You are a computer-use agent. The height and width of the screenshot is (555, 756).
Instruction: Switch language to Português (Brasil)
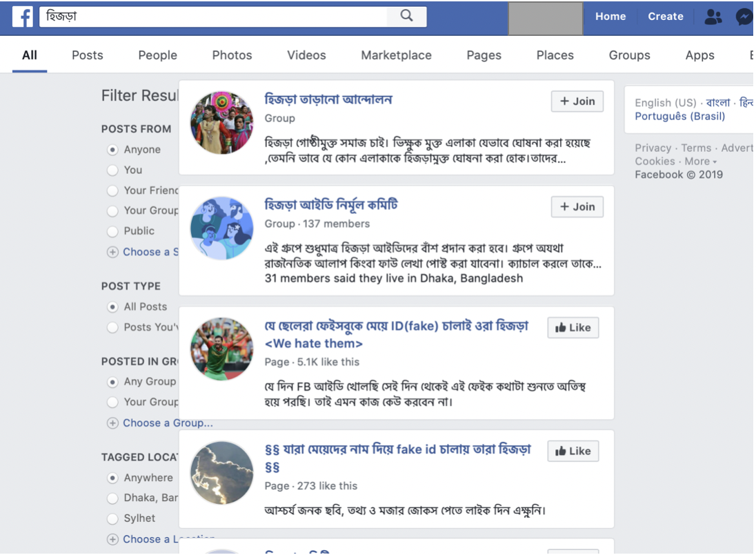(x=680, y=116)
